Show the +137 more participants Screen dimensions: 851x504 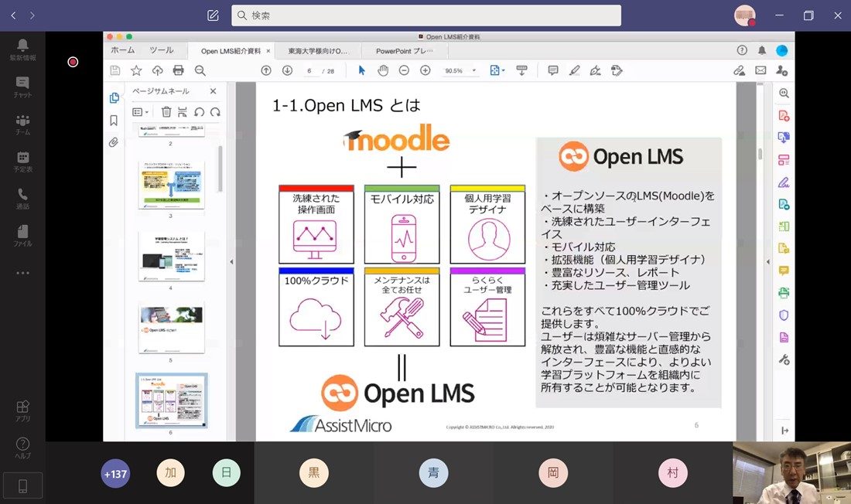(115, 474)
